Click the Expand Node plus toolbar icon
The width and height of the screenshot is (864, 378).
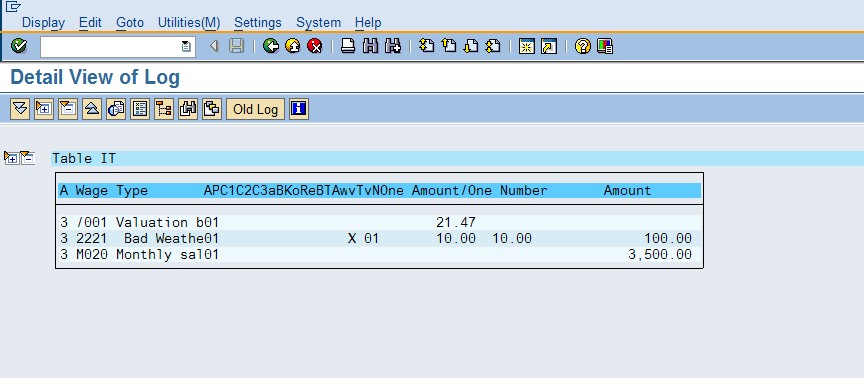(x=44, y=109)
